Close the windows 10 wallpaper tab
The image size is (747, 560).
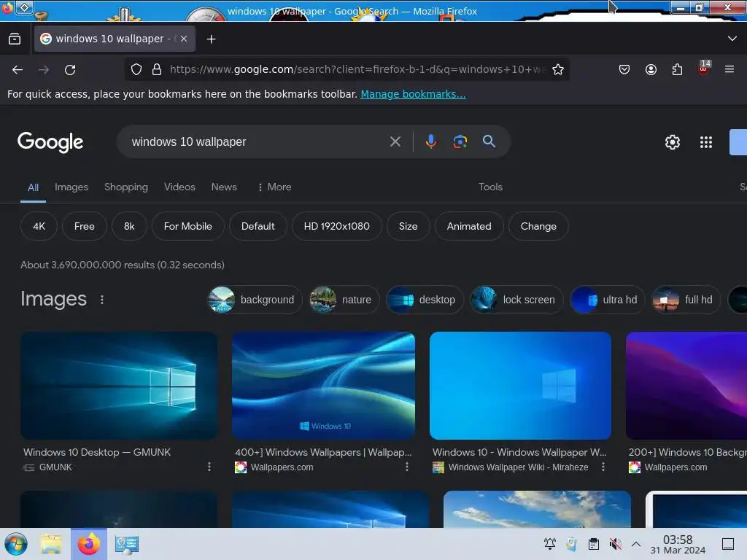point(184,39)
